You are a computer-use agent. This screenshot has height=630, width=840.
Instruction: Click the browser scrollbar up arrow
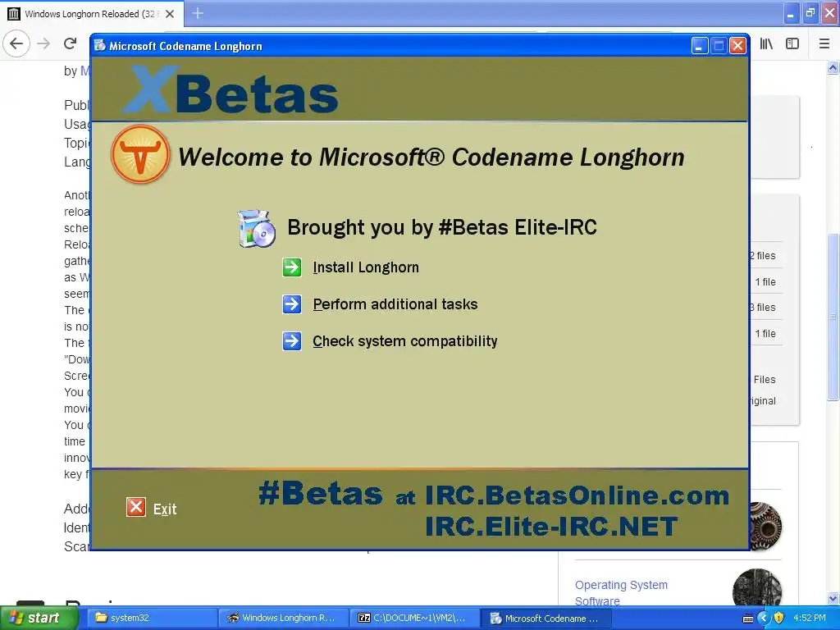coord(833,67)
